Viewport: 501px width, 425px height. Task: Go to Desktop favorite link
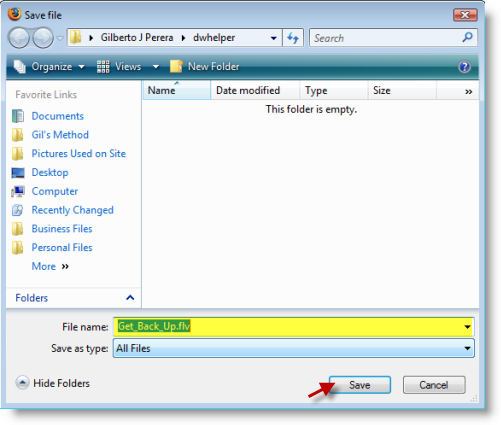(50, 172)
